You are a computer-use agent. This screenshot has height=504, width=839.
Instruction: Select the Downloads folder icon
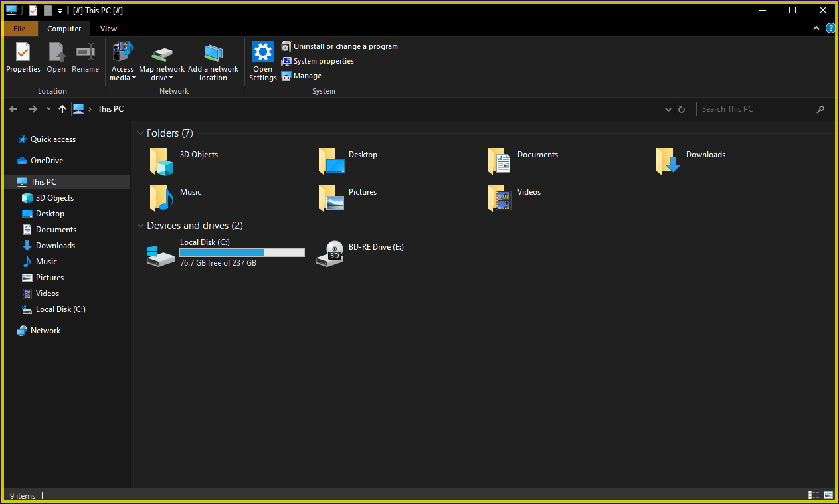pos(668,161)
